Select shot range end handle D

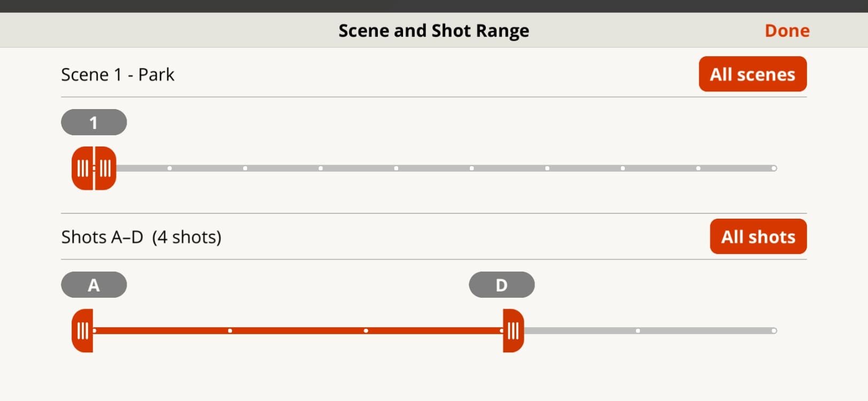[512, 330]
